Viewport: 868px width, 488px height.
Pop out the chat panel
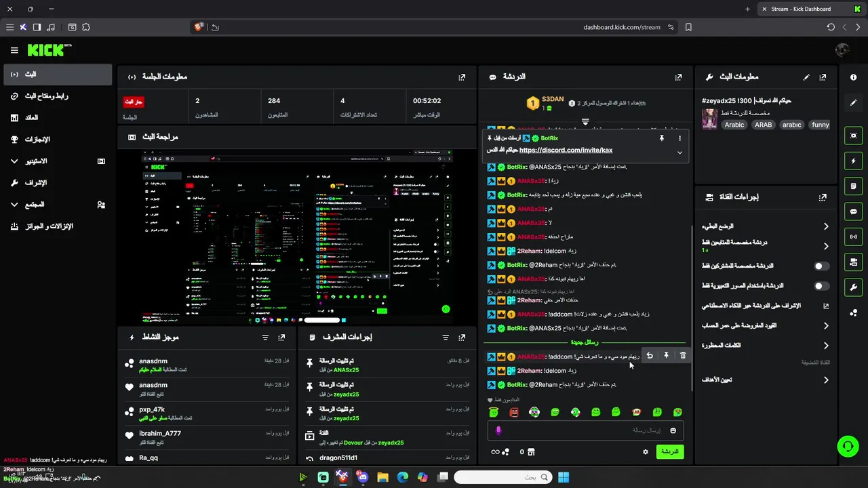pyautogui.click(x=678, y=77)
